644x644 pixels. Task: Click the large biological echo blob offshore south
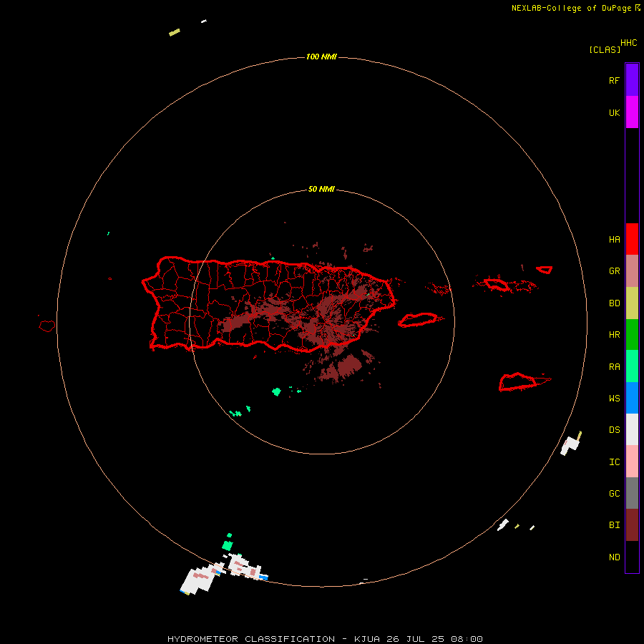[x=348, y=365]
